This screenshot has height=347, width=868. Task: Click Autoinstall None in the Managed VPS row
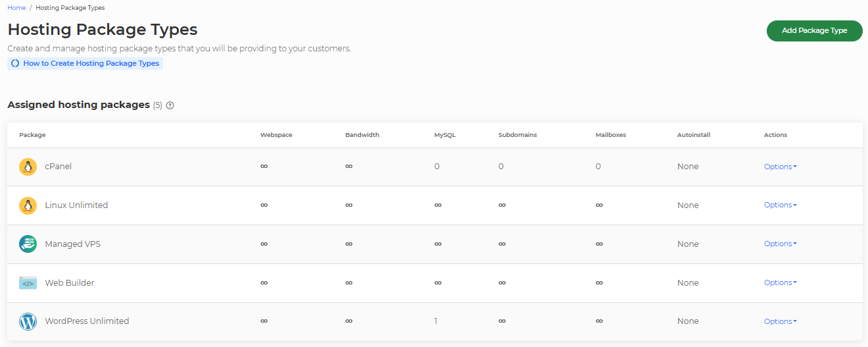pos(688,244)
